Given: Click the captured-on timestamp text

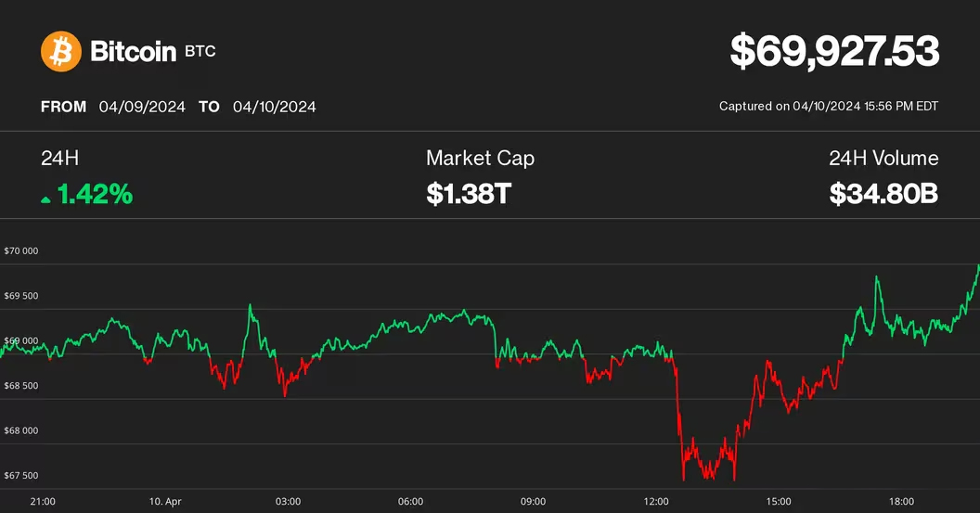Looking at the screenshot, I should (x=829, y=107).
